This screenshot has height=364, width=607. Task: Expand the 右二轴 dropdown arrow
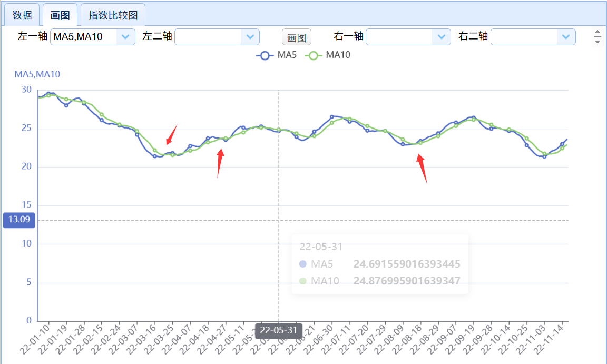(566, 37)
